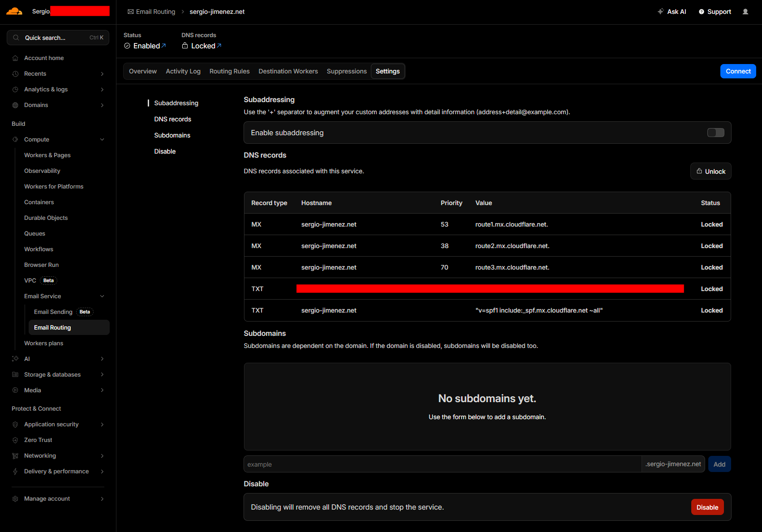Click the red Disable button
Viewport: 762px width, 532px height.
(707, 507)
